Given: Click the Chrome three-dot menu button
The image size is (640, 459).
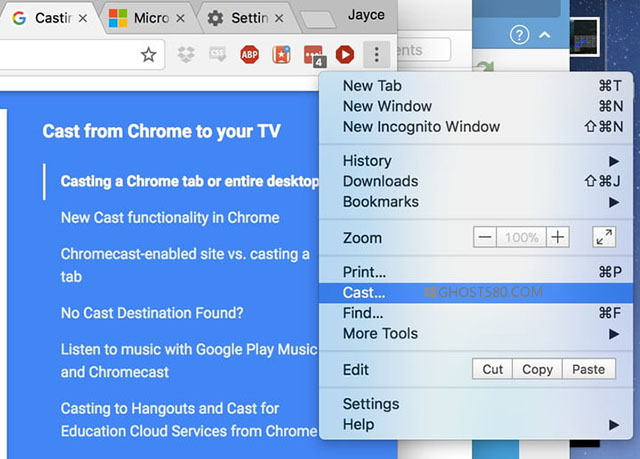Looking at the screenshot, I should click(x=376, y=54).
